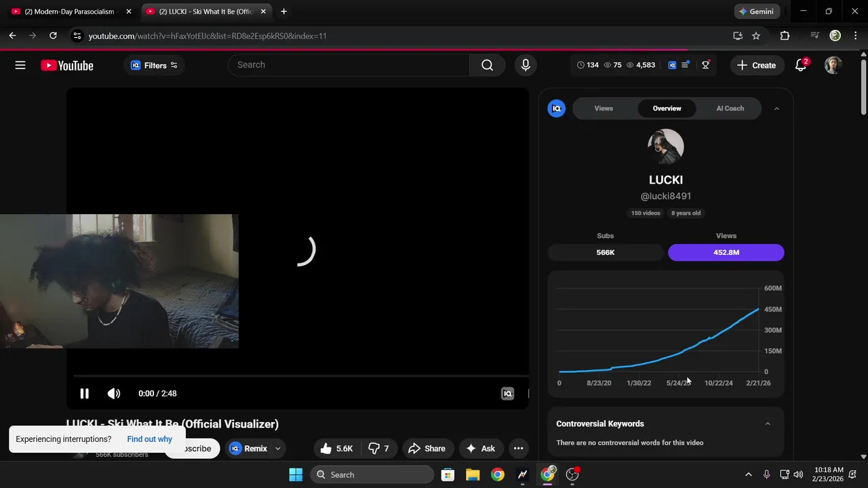Viewport: 868px width, 488px height.
Task: Click the Create button
Action: pos(756,65)
